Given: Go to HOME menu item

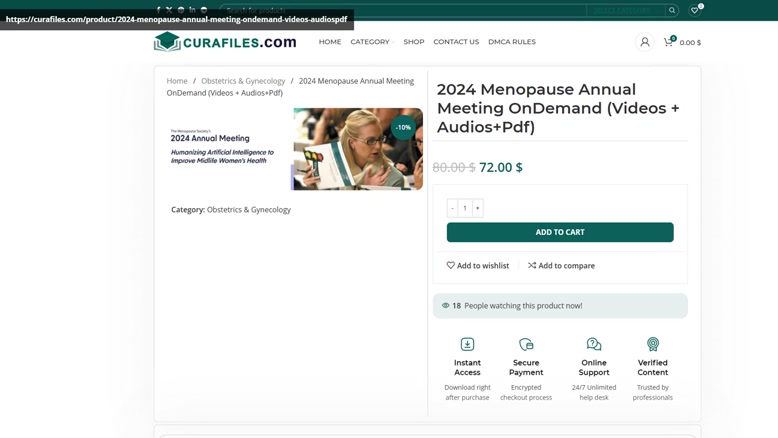Looking at the screenshot, I should (330, 42).
